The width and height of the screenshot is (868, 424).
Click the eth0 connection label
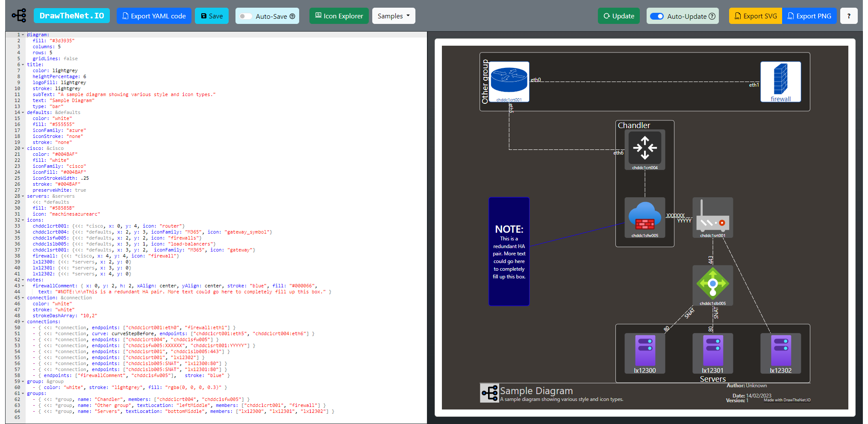(x=536, y=80)
